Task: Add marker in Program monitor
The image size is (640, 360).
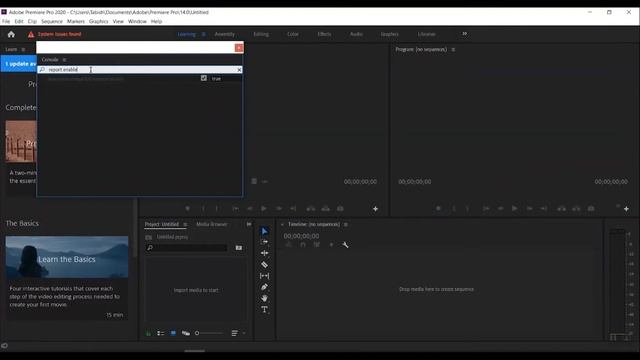Action: tap(438, 209)
